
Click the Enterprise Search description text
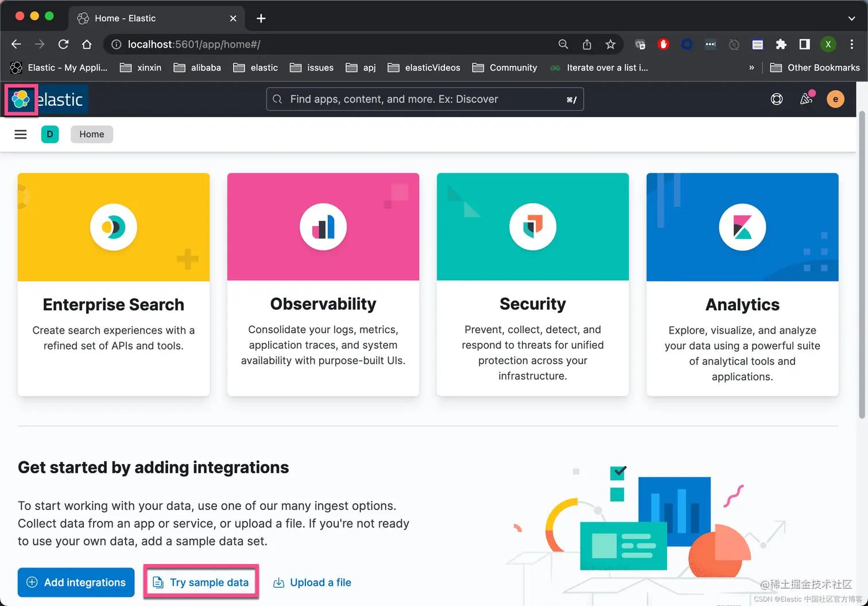click(114, 338)
